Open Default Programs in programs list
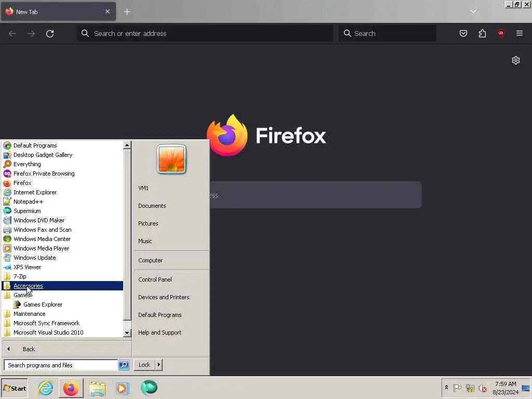The width and height of the screenshot is (532, 399). [63, 145]
